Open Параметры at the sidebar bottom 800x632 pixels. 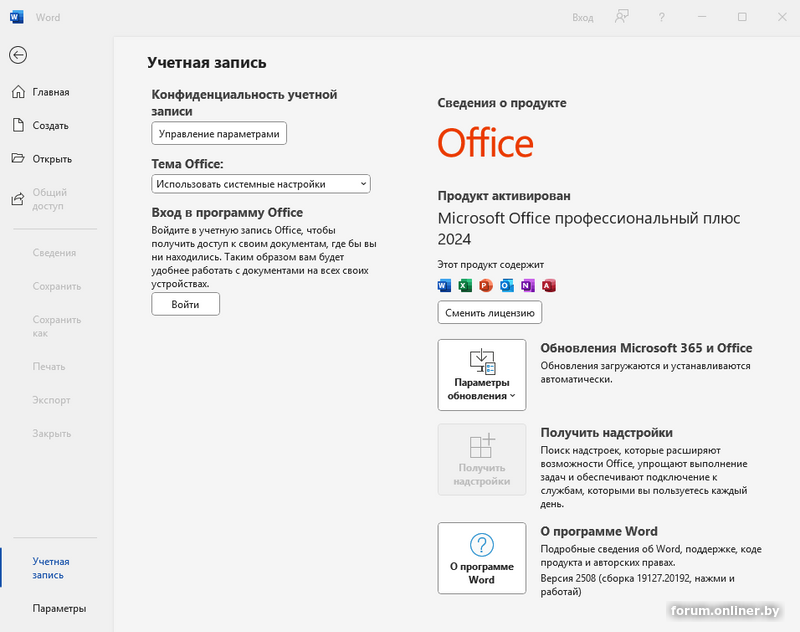[x=58, y=608]
